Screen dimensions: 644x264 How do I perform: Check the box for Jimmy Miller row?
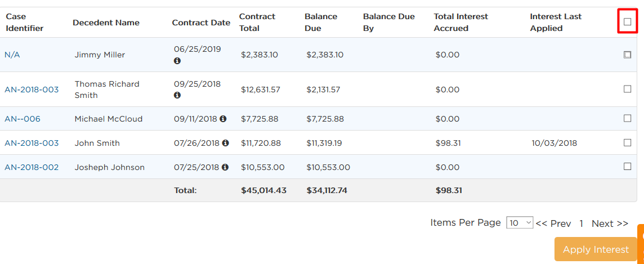[x=627, y=55]
